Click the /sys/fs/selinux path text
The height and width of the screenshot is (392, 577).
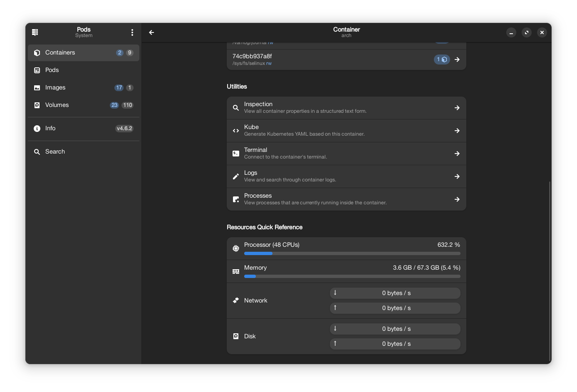click(249, 63)
